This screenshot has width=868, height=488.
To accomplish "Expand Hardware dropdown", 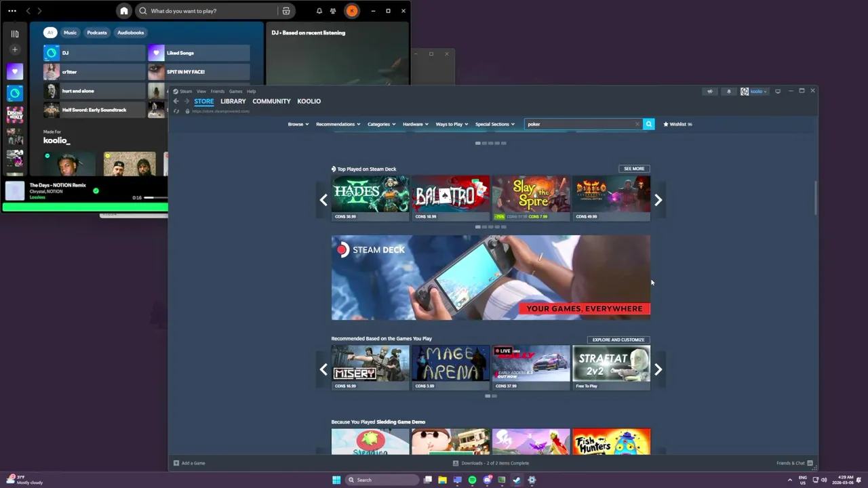I will [416, 124].
